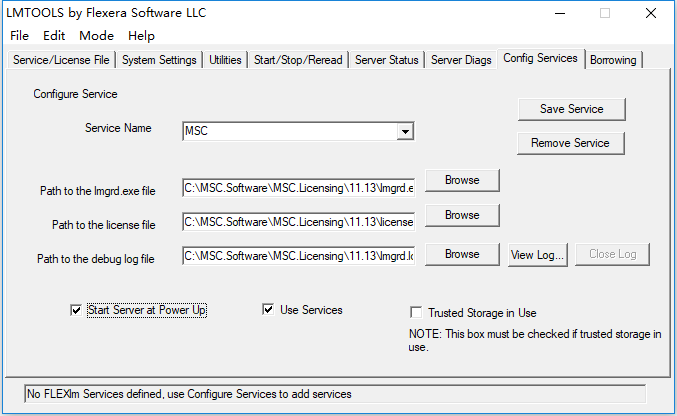
Task: Open the Edit menu
Action: click(54, 36)
